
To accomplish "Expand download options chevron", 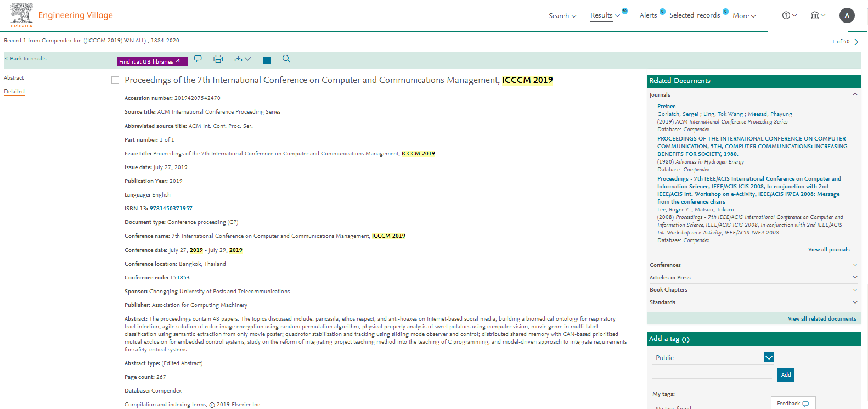I will coord(248,59).
